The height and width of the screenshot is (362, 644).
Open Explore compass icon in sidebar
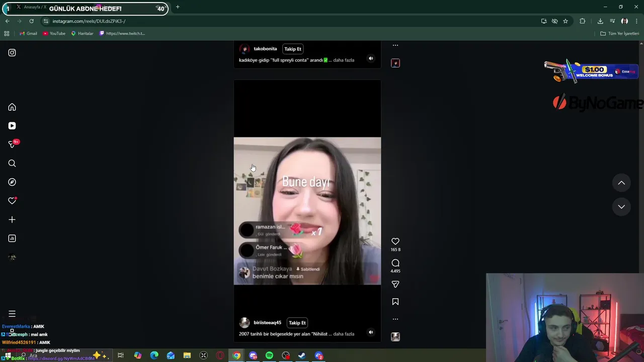(x=12, y=182)
